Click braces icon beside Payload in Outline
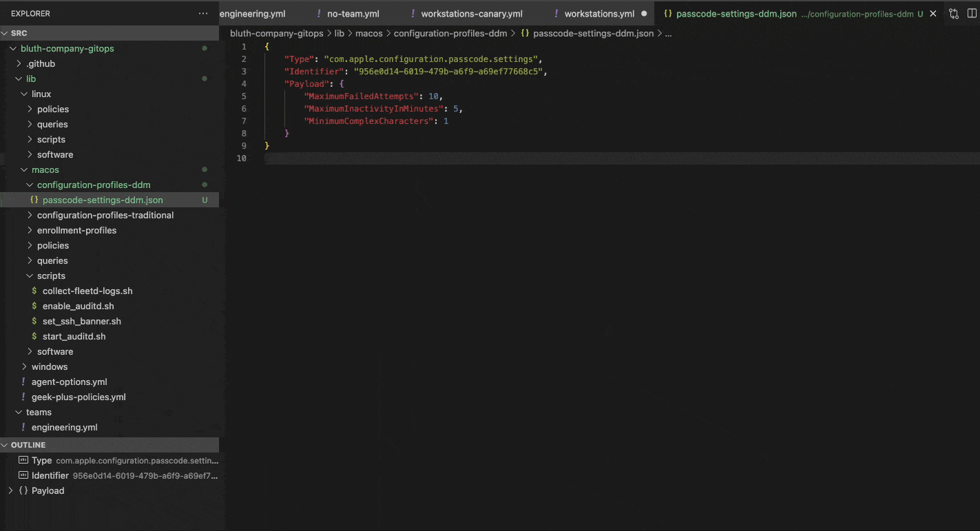 point(23,490)
